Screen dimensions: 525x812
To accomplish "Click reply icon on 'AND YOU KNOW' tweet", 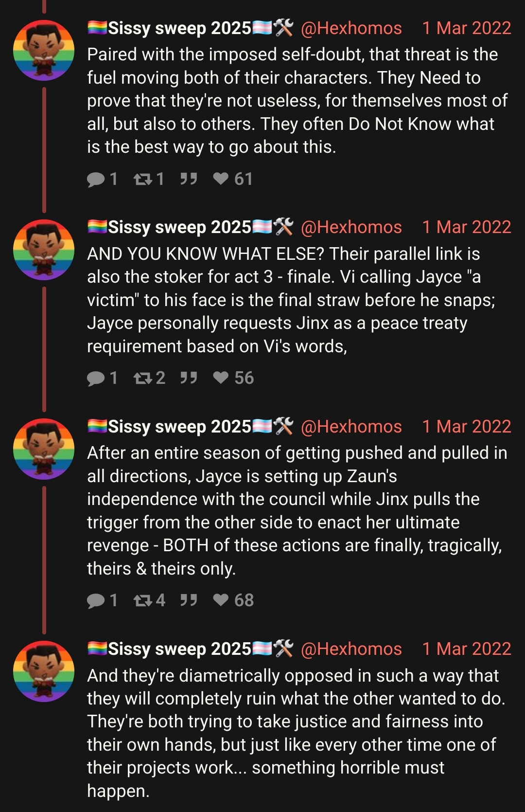I will (x=96, y=379).
